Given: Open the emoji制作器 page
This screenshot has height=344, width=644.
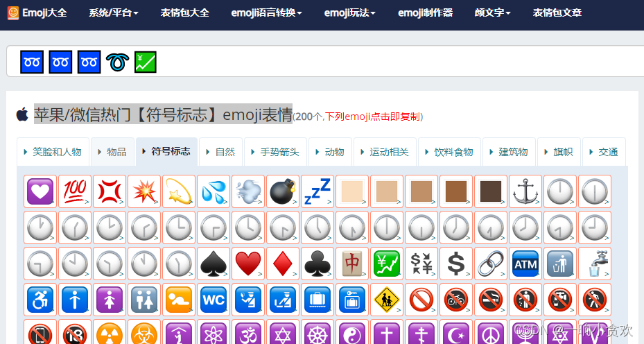Looking at the screenshot, I should point(425,12).
